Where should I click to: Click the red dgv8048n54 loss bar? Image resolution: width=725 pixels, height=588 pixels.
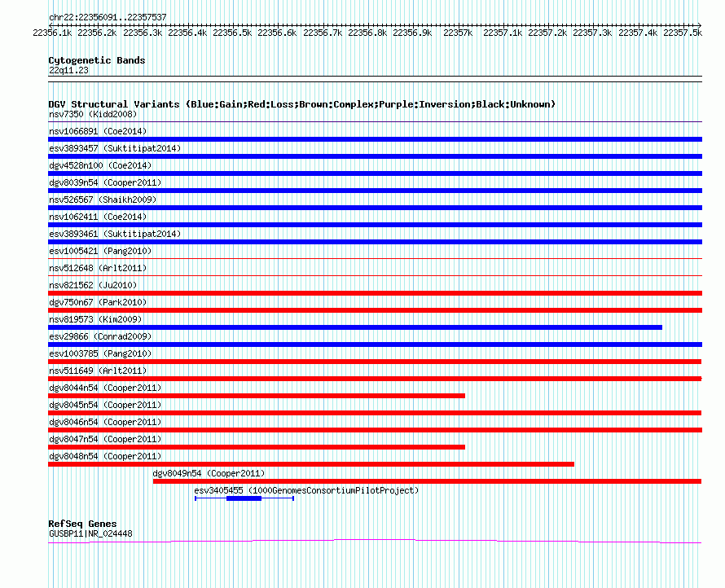coord(311,464)
